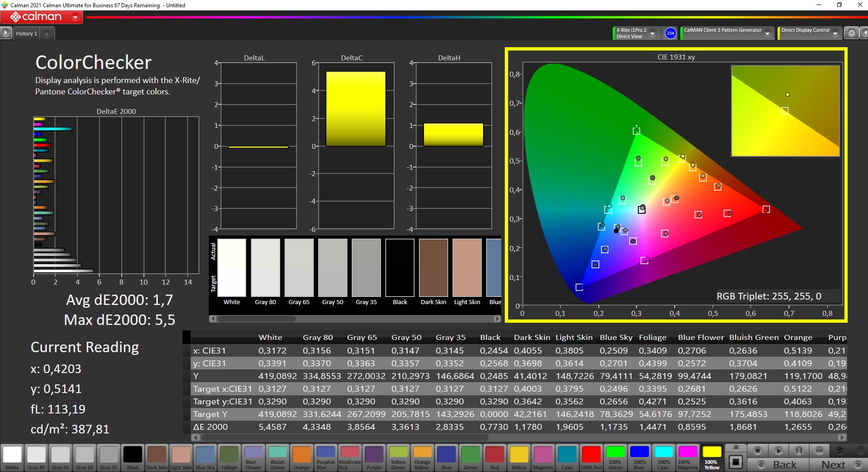Click right arrow of data table scrollbar

pos(843,438)
